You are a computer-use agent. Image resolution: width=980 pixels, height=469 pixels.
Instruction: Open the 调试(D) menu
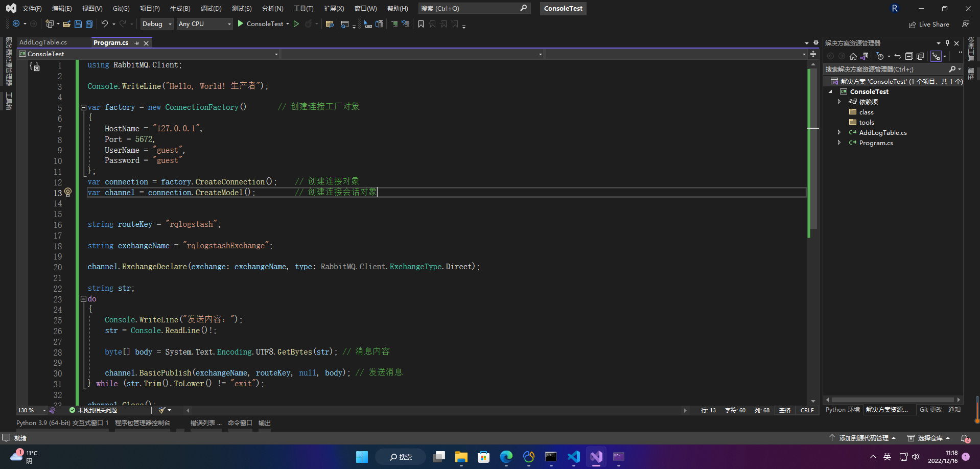tap(211, 9)
